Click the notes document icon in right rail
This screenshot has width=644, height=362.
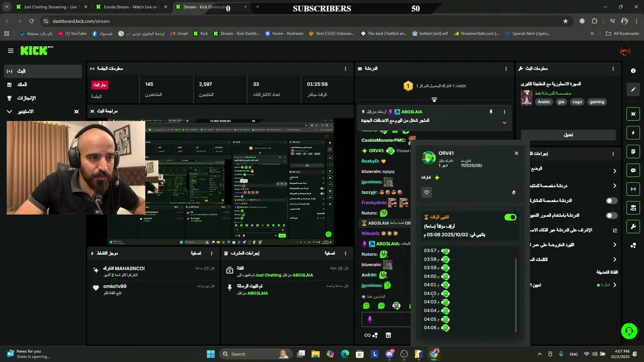[633, 151]
